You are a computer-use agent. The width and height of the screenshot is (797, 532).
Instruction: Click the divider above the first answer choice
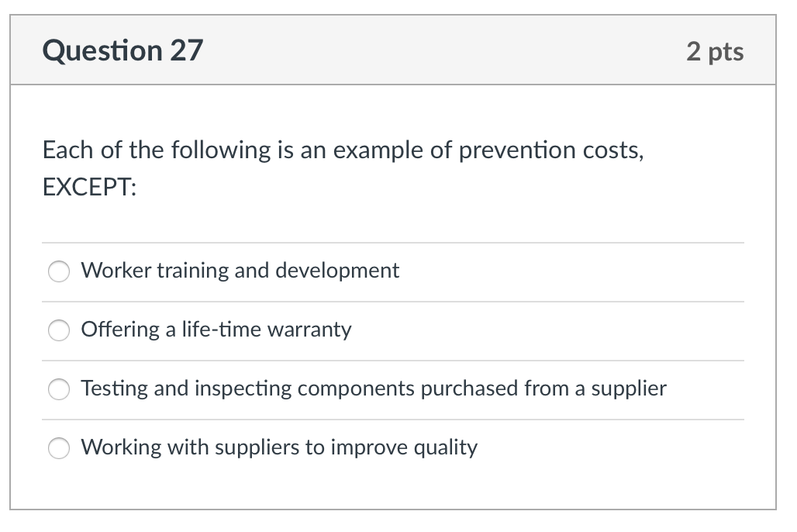pyautogui.click(x=392, y=243)
